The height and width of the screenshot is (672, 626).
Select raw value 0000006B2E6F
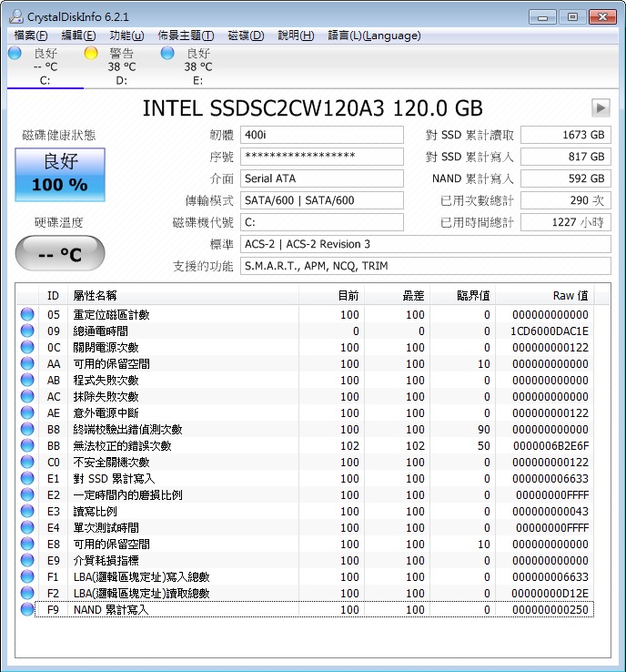[x=550, y=445]
